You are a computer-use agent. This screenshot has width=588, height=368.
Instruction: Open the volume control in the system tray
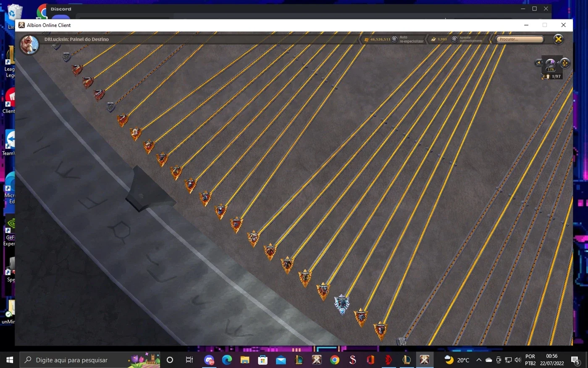click(518, 360)
